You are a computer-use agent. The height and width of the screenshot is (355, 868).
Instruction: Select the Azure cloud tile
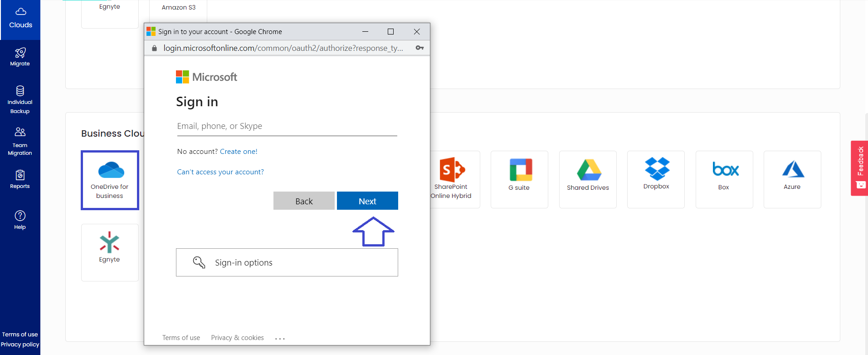click(792, 179)
